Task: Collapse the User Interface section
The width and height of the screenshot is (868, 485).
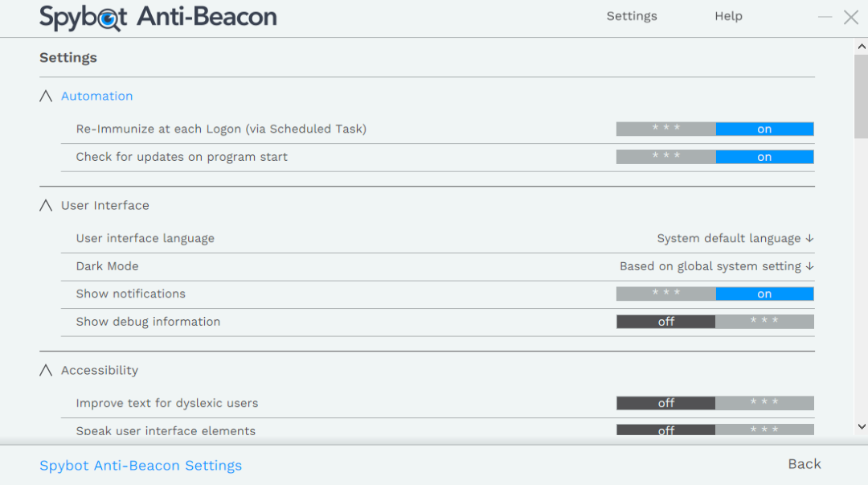Action: tap(45, 205)
